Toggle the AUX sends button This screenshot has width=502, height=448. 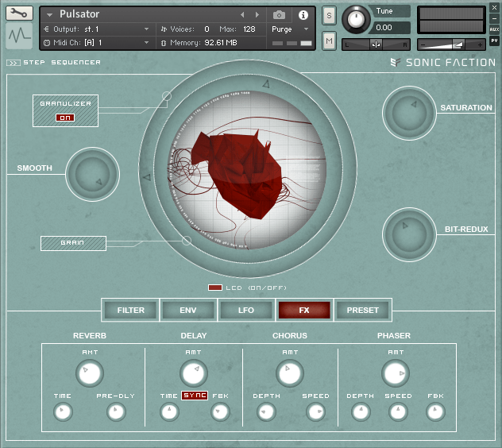[494, 29]
